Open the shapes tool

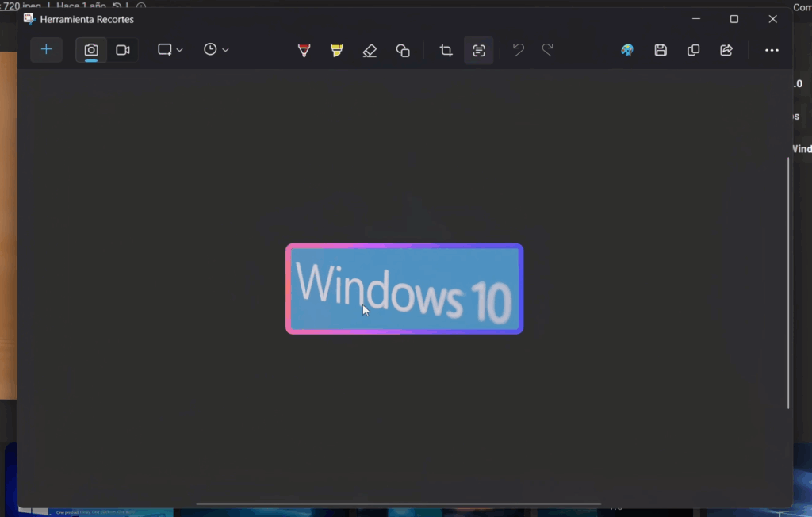tap(403, 51)
